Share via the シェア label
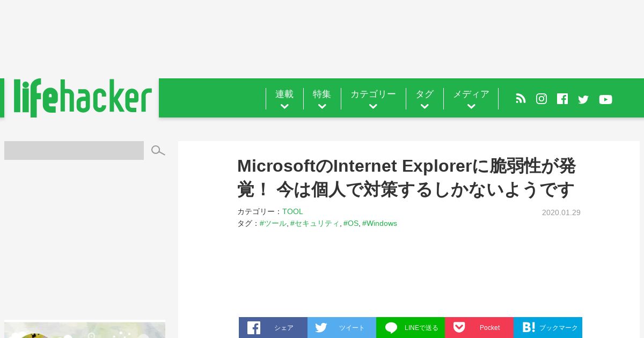 284,328
